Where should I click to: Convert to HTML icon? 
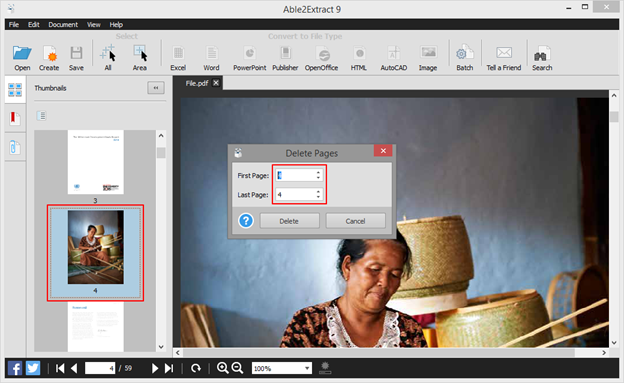[359, 53]
